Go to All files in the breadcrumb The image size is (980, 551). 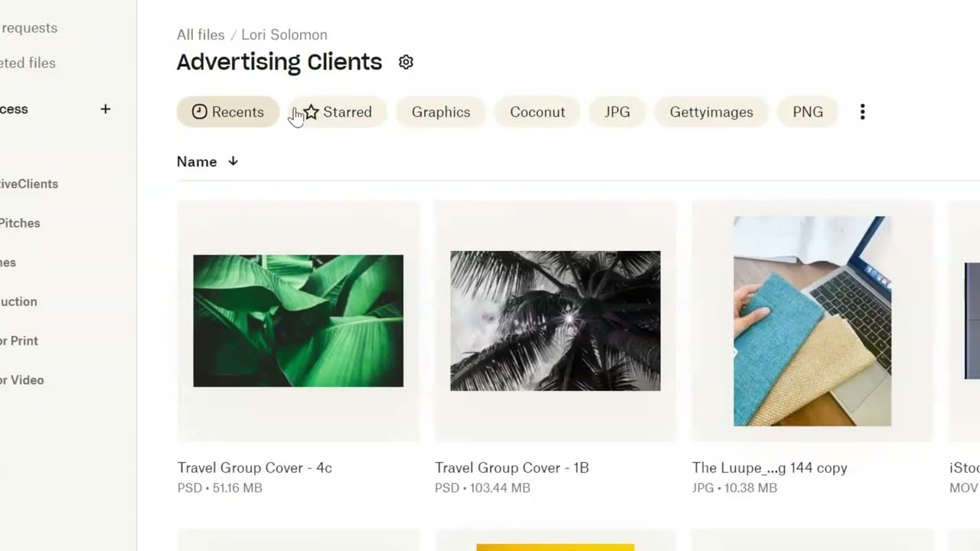pos(201,34)
